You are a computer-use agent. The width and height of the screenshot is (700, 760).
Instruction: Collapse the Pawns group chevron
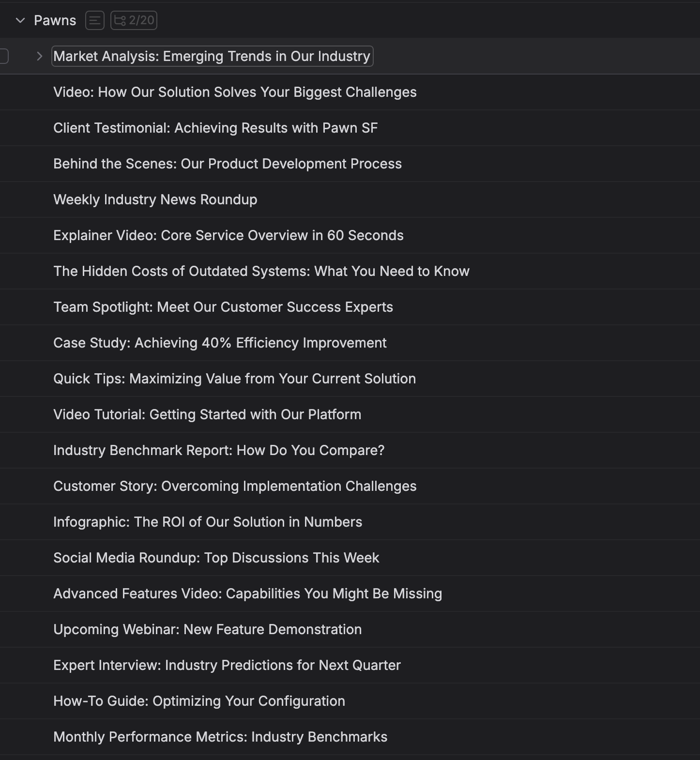20,20
